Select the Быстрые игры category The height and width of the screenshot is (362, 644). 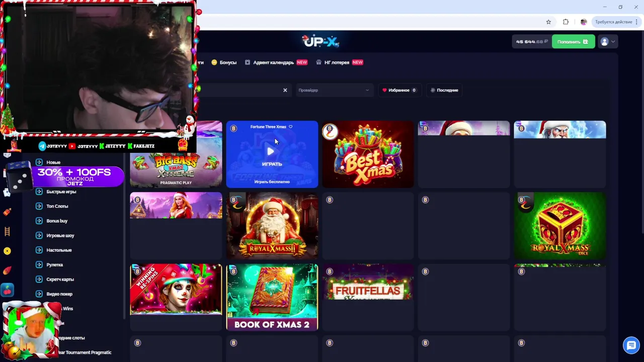pos(61,192)
